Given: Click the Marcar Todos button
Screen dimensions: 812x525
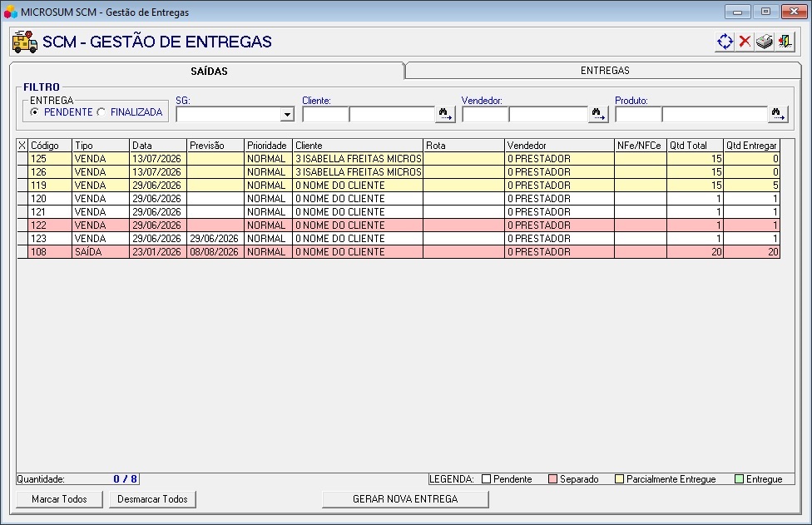Looking at the screenshot, I should (60, 499).
